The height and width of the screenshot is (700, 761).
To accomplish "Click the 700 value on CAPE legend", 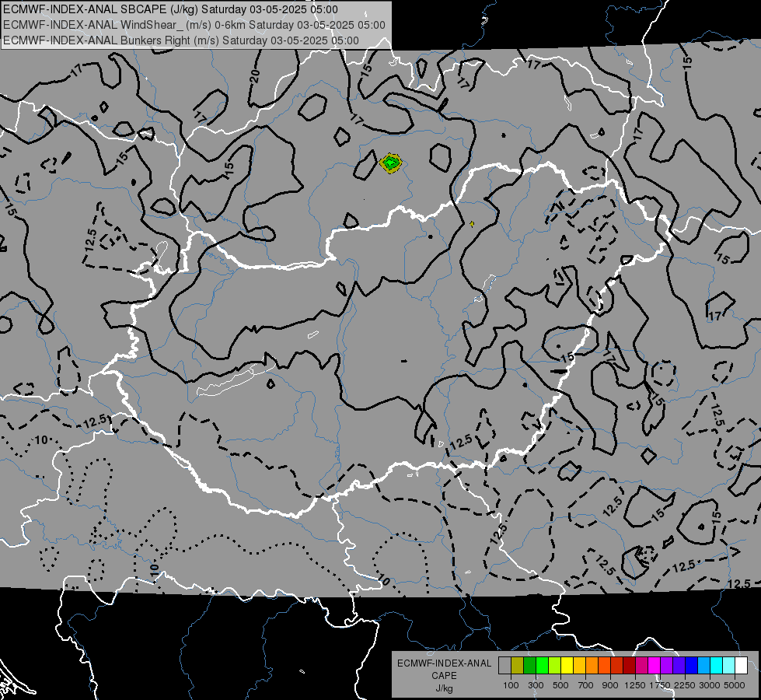I will pyautogui.click(x=586, y=685).
